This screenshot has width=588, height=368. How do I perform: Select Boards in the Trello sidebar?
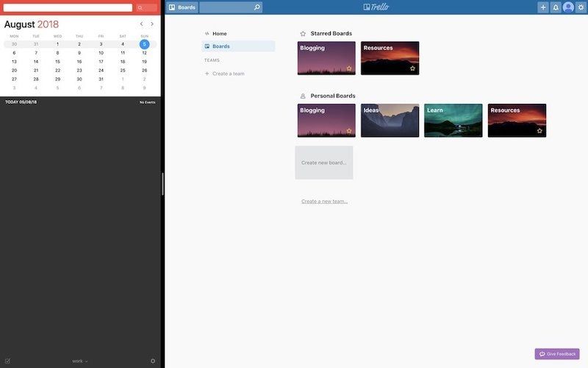220,46
